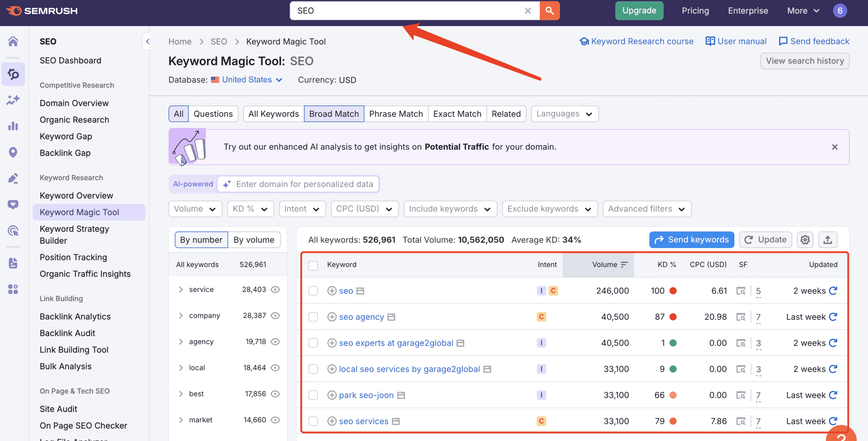Click the home icon in left sidebar
This screenshot has width=868, height=441.
(x=13, y=41)
